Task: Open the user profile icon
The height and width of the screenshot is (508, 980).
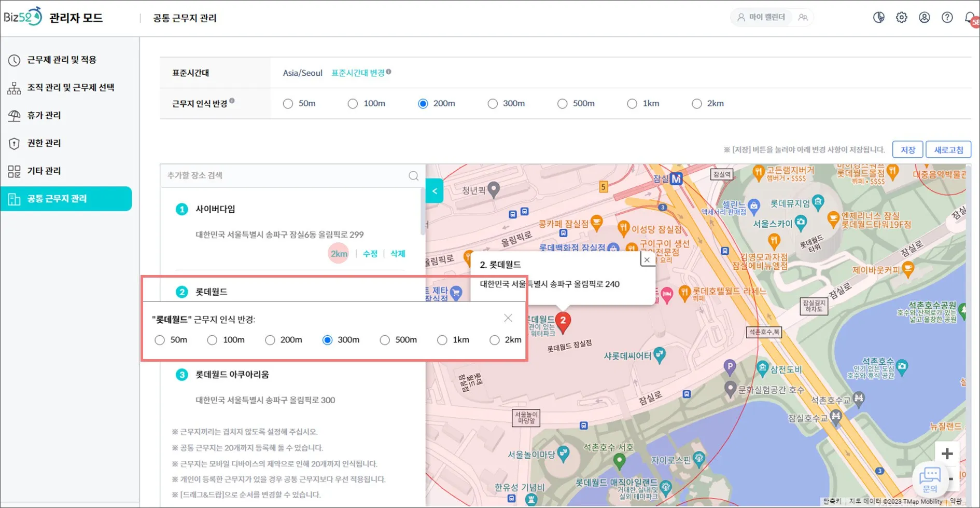Action: point(925,17)
